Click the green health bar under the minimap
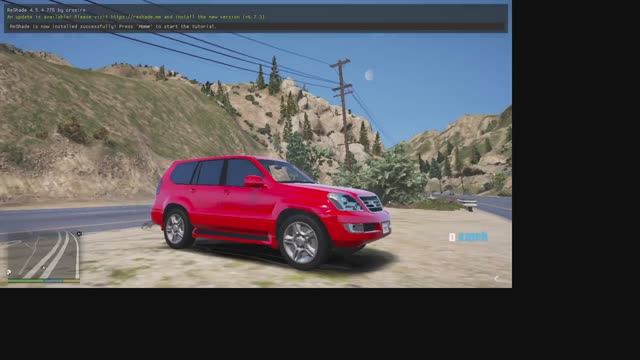The image size is (640, 360). point(25,281)
